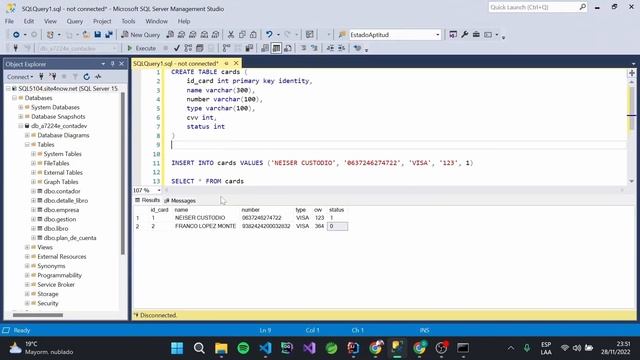Select the Programmability folder
This screenshot has width=640, height=360.
[x=60, y=276]
